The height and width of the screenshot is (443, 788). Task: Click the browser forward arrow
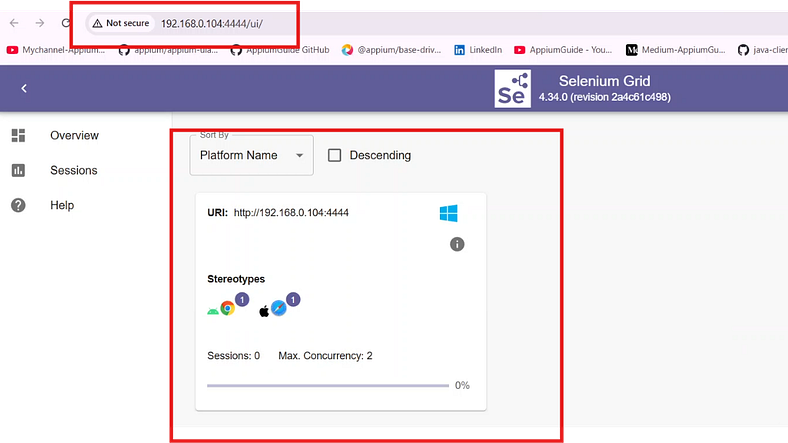[40, 23]
